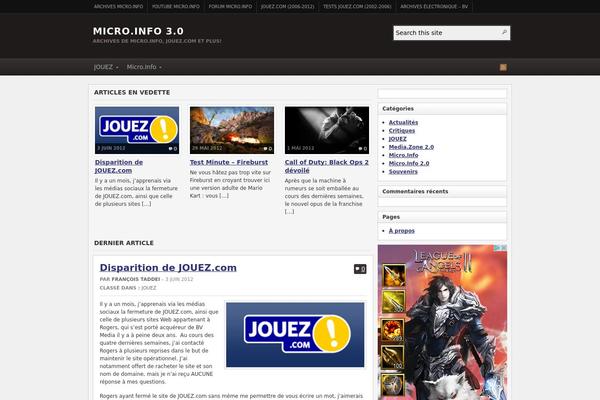The height and width of the screenshot is (400, 600).
Task: Select the Actualités category
Action: (403, 122)
